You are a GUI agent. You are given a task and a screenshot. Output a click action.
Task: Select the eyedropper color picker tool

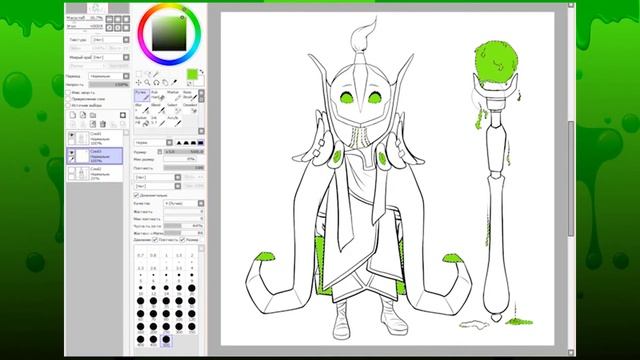click(x=174, y=82)
